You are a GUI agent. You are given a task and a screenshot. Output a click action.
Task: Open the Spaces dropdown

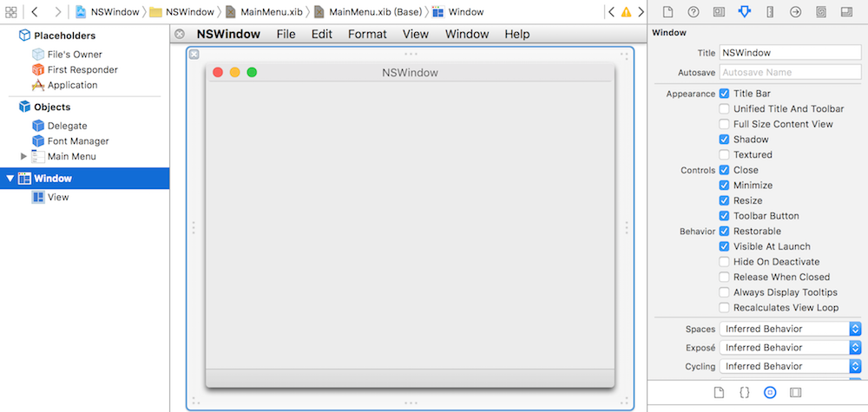(790, 329)
